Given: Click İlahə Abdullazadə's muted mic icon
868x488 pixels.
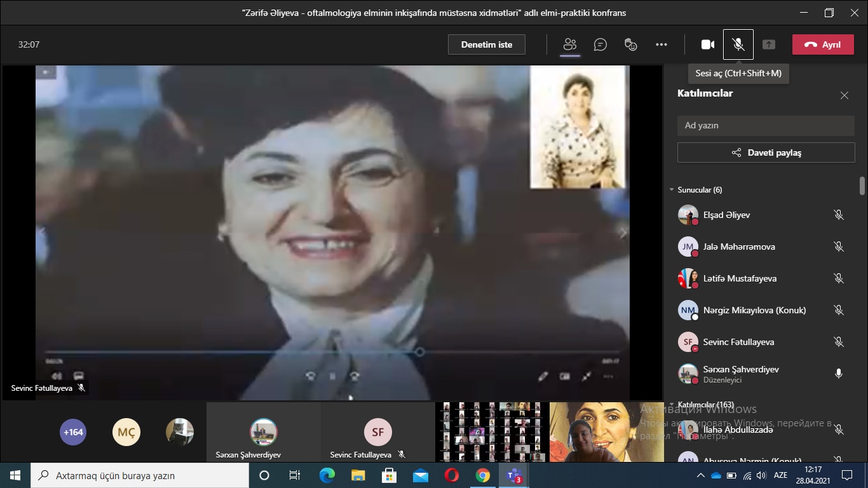Looking at the screenshot, I should pyautogui.click(x=839, y=430).
